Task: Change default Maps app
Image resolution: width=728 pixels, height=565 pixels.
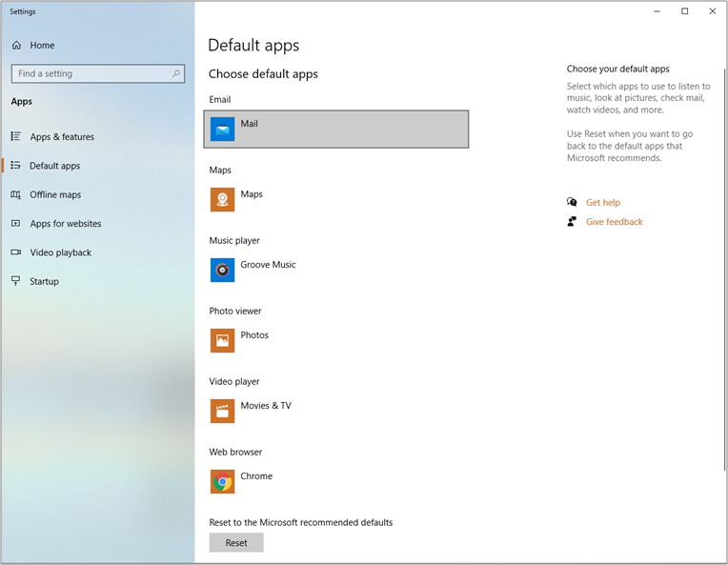Action: (x=336, y=200)
